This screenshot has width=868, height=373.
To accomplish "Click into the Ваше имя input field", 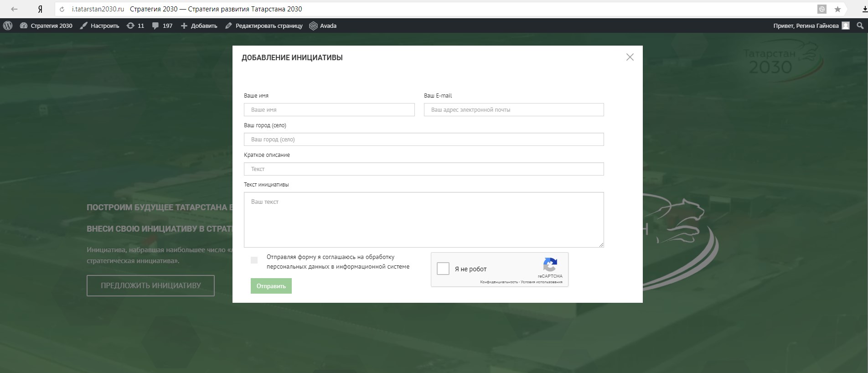I will [x=329, y=110].
